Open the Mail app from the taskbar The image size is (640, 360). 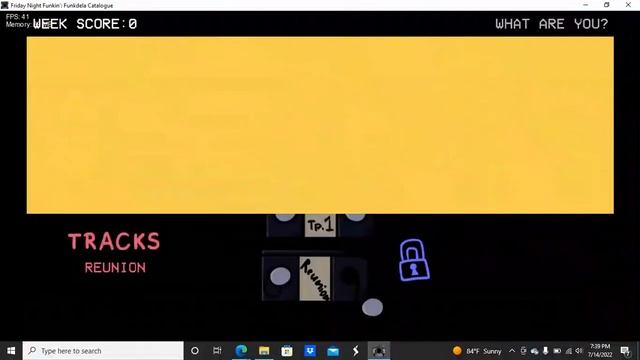coord(333,351)
